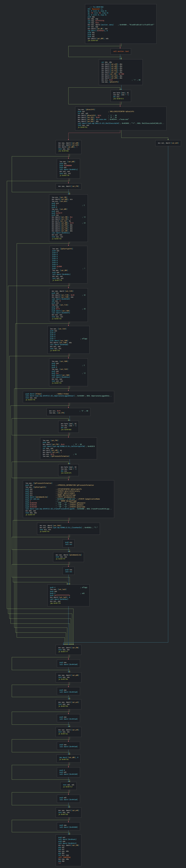
Task: Click the 'jmp 0x401770' jump
Action: tap(55, 603)
